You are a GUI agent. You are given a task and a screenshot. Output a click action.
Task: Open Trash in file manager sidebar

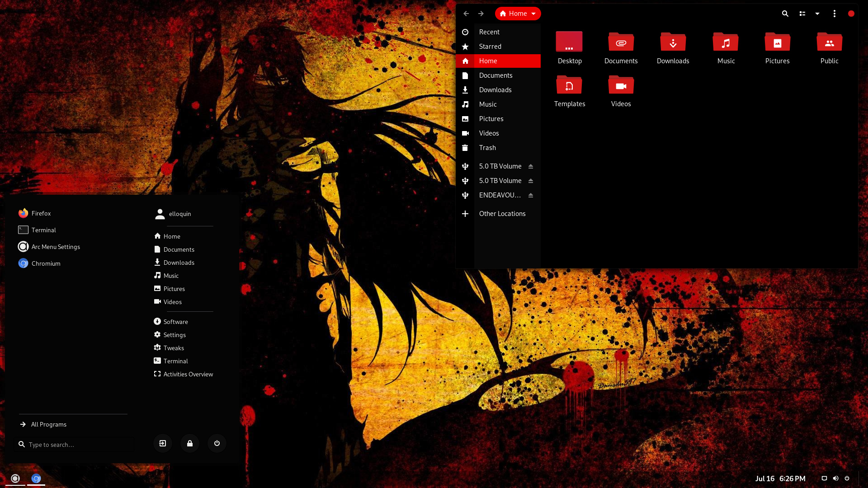498,148
